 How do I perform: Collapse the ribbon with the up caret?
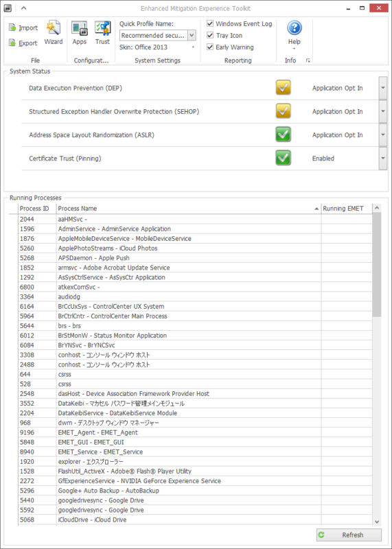[23, 8]
